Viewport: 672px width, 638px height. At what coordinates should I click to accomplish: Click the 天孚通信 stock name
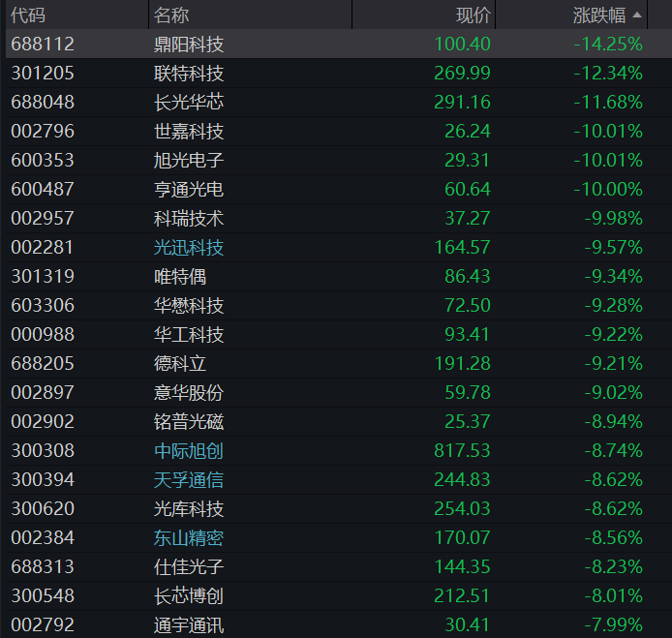[x=189, y=479]
